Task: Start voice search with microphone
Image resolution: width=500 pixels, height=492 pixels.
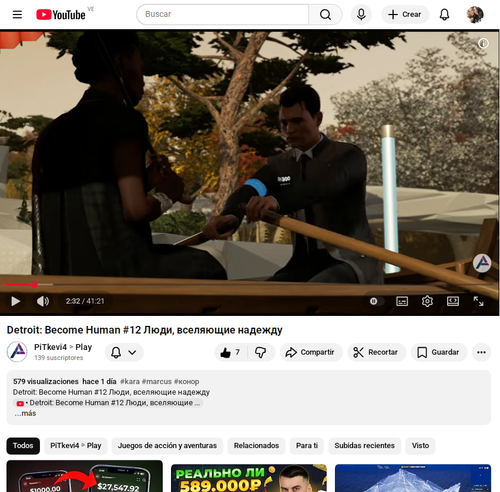Action: tap(361, 14)
